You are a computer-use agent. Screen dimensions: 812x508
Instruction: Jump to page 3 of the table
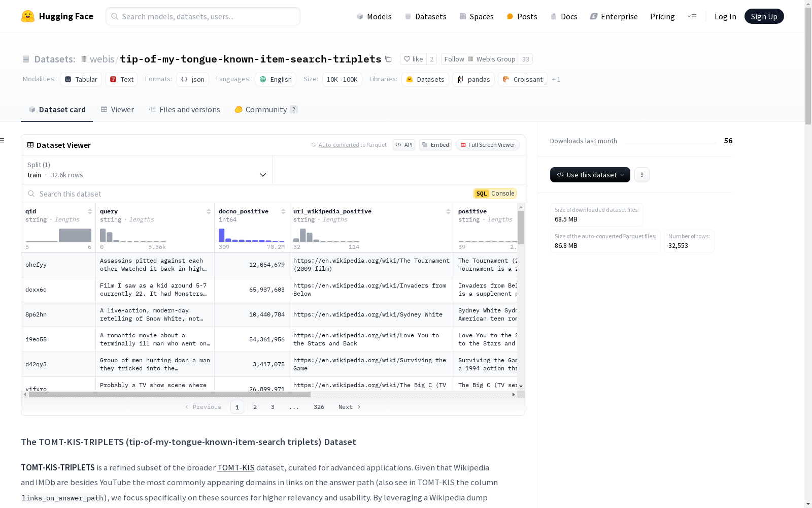tap(273, 407)
